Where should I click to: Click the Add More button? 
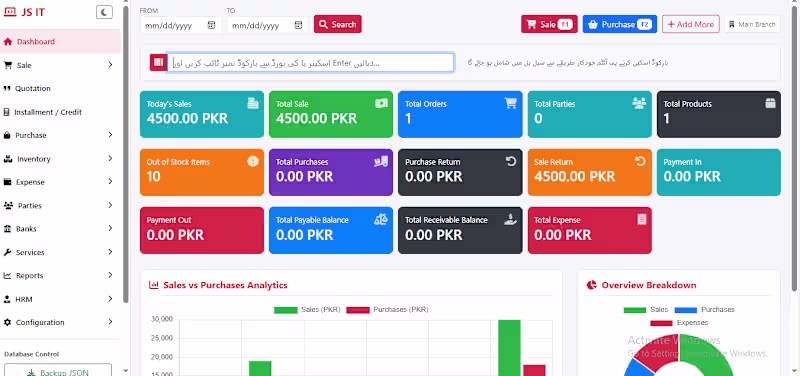coord(691,24)
